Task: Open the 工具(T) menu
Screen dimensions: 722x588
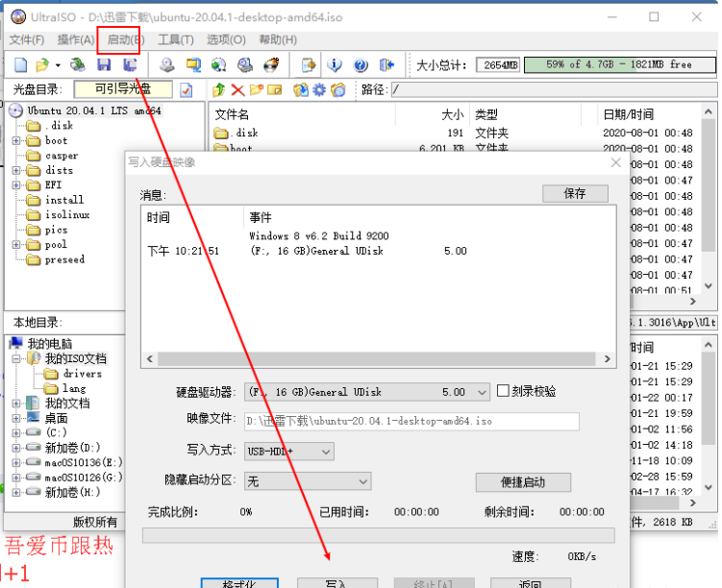Action: point(175,40)
